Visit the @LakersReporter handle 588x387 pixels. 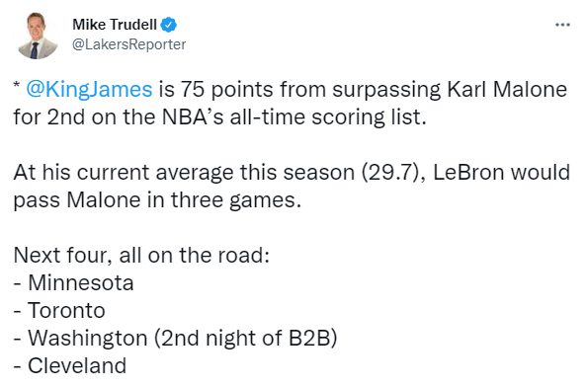(128, 44)
